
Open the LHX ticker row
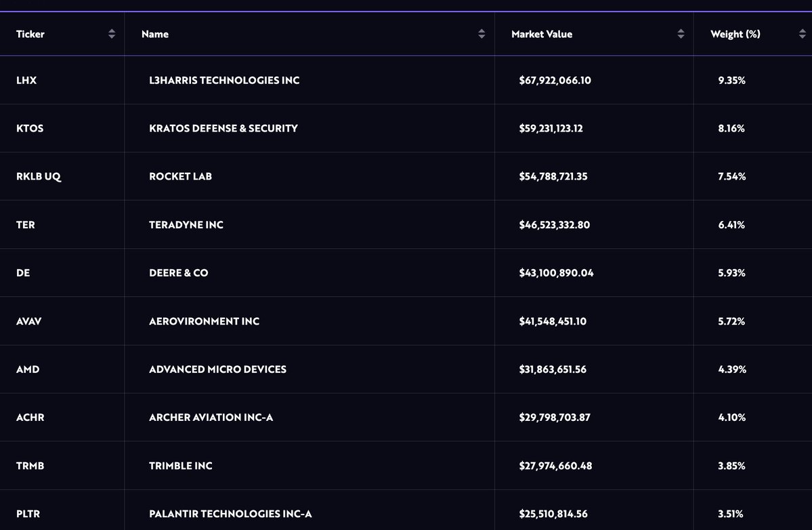pyautogui.click(x=26, y=80)
